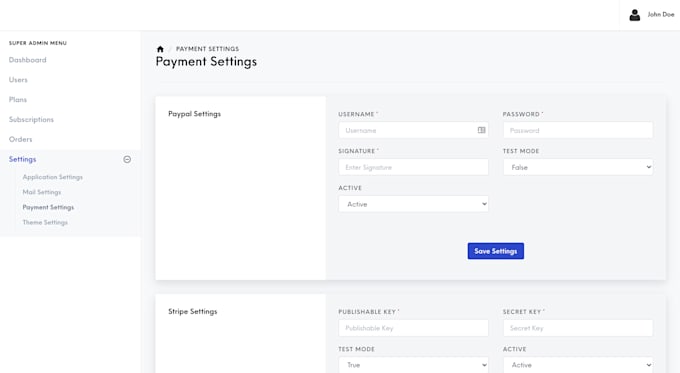This screenshot has width=680, height=373.
Task: Open Theme Settings submenu link
Action: (x=45, y=222)
